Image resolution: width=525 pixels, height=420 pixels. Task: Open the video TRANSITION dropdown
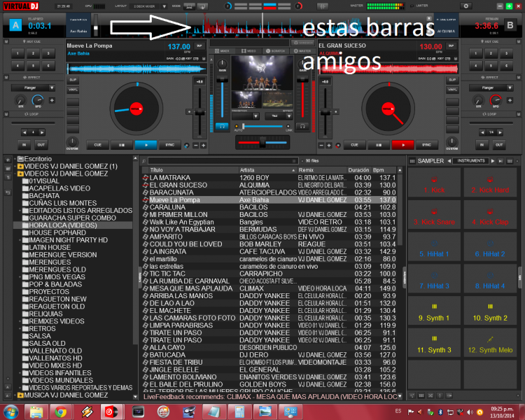pos(255,116)
